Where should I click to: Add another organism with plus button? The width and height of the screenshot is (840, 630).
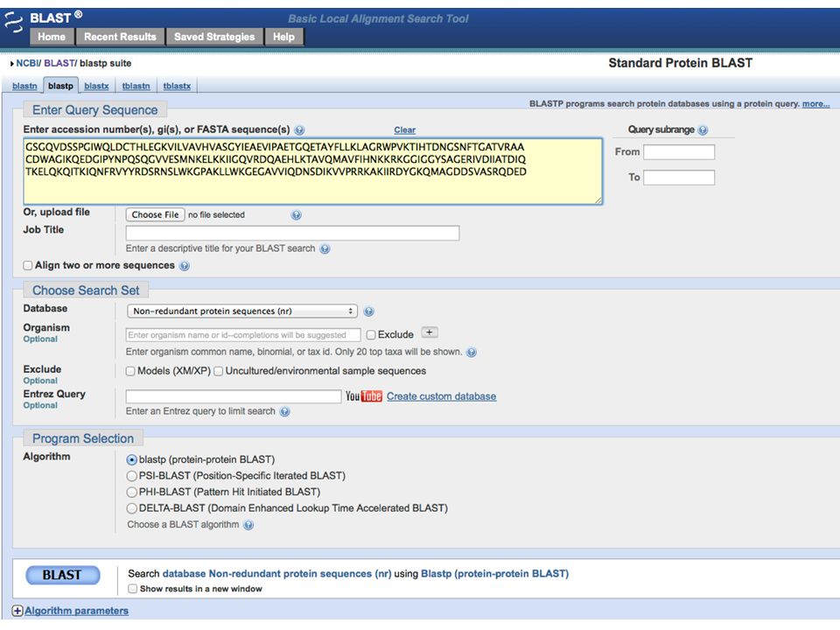click(x=430, y=332)
